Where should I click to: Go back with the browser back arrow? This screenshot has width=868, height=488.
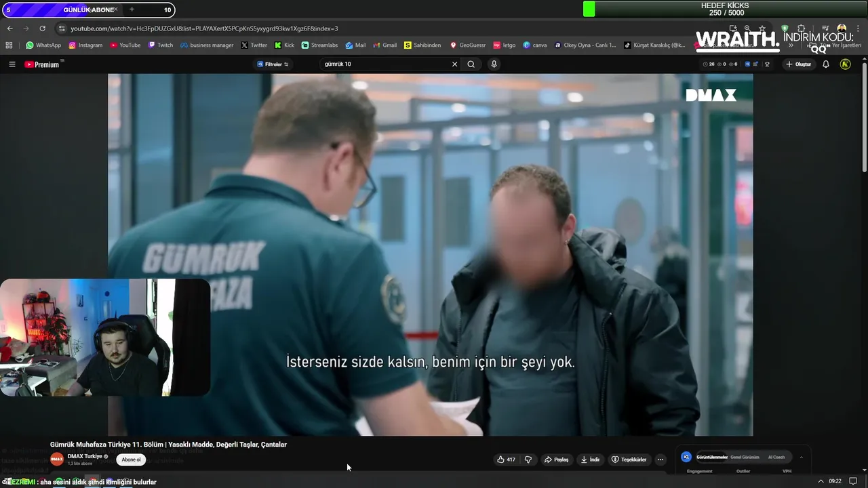pyautogui.click(x=9, y=28)
